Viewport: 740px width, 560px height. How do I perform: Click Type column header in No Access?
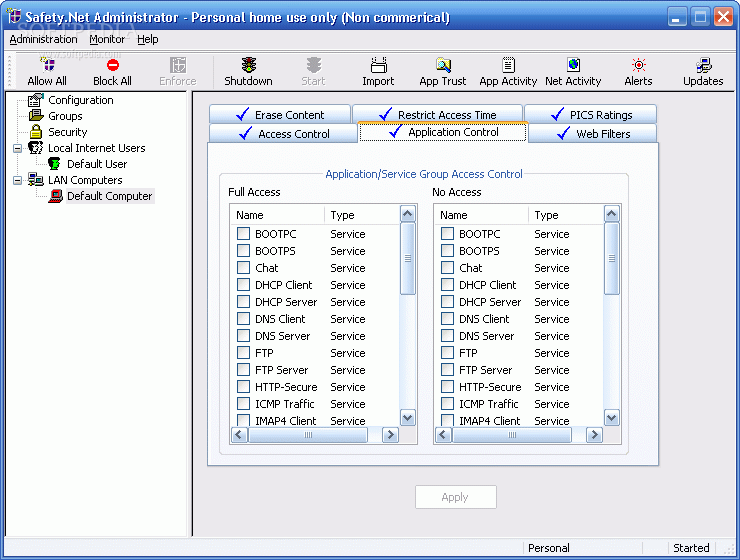pyautogui.click(x=566, y=215)
